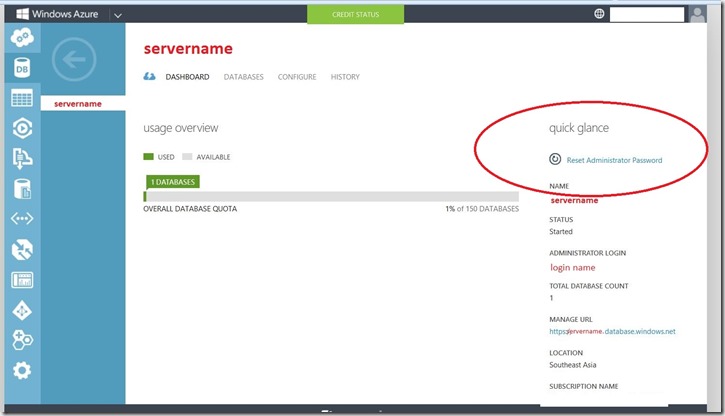Viewport: 725px width, 416px height.
Task: Switch to the Databases tab
Action: 244,77
